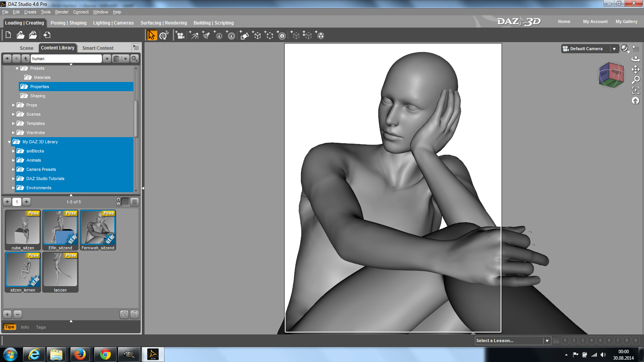Click the content library search magnifier

click(x=135, y=59)
